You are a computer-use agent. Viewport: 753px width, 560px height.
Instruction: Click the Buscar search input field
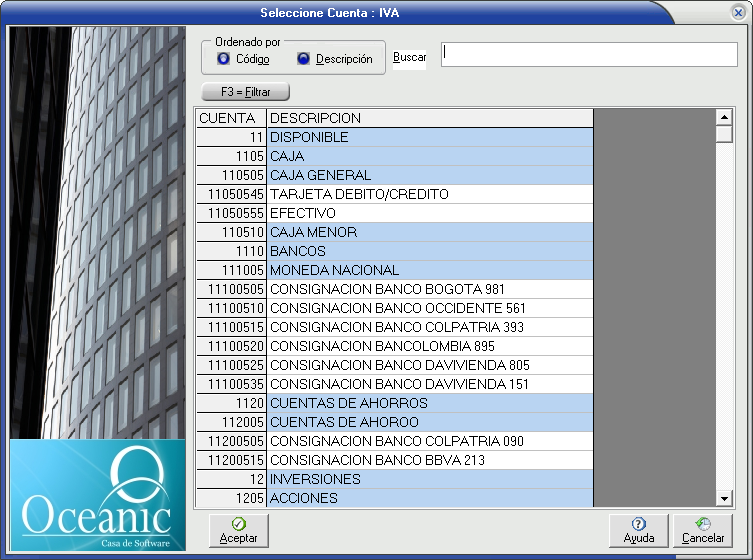[x=588, y=55]
